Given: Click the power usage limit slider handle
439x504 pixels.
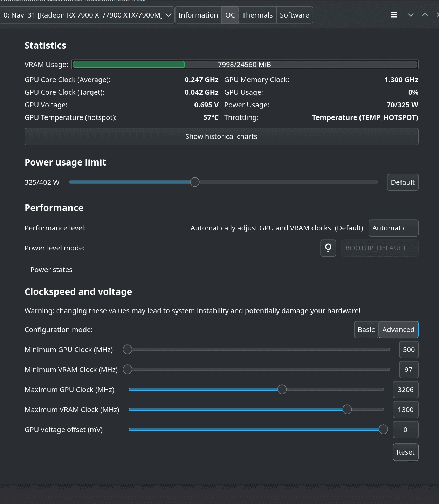Looking at the screenshot, I should coord(195,182).
